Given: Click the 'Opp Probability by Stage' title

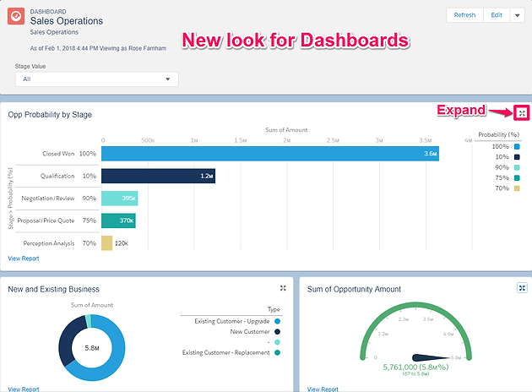Looking at the screenshot, I should pyautogui.click(x=50, y=115).
